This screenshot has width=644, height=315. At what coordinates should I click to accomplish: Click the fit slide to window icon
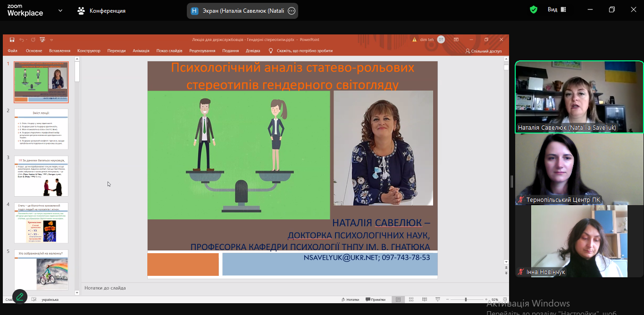(505, 299)
